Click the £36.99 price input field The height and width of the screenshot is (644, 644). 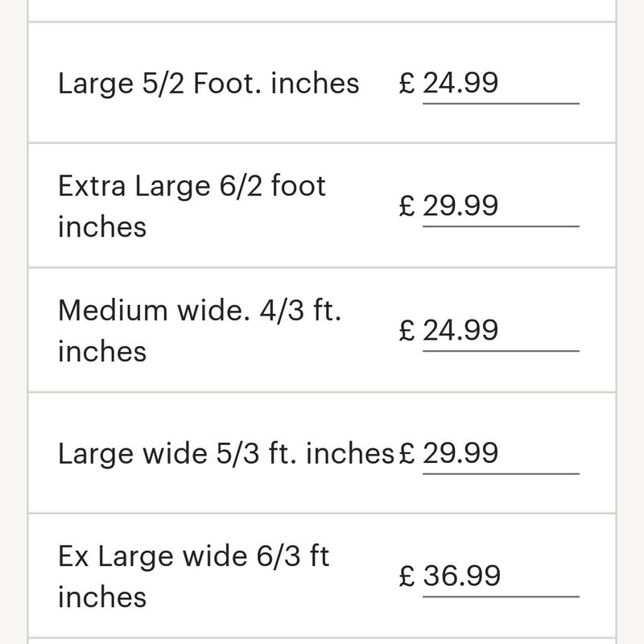tap(499, 576)
